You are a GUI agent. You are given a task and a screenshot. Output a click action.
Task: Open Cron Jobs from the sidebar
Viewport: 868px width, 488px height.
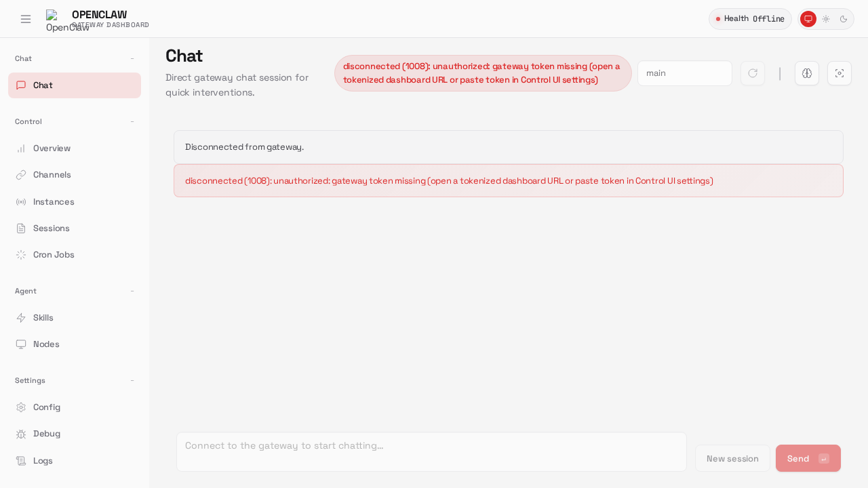[54, 255]
